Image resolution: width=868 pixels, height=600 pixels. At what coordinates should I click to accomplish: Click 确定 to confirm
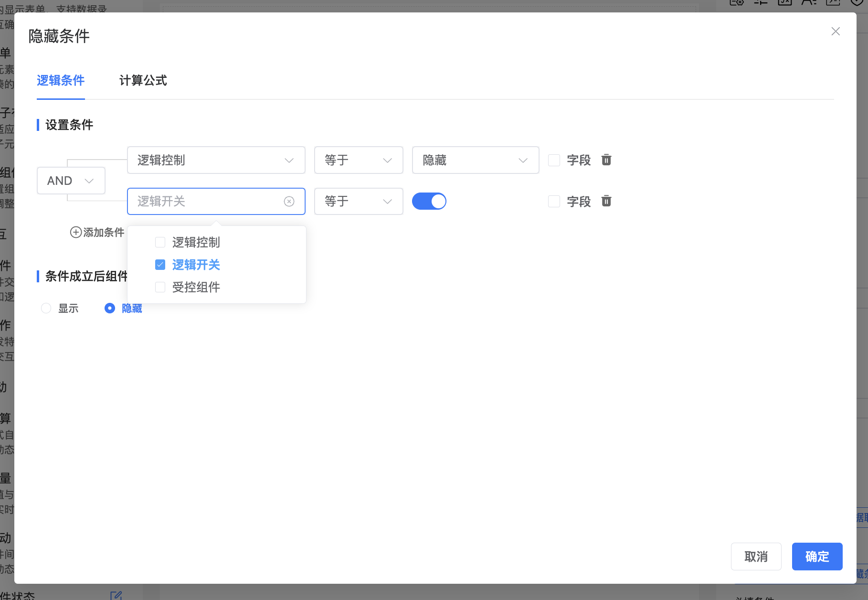817,557
